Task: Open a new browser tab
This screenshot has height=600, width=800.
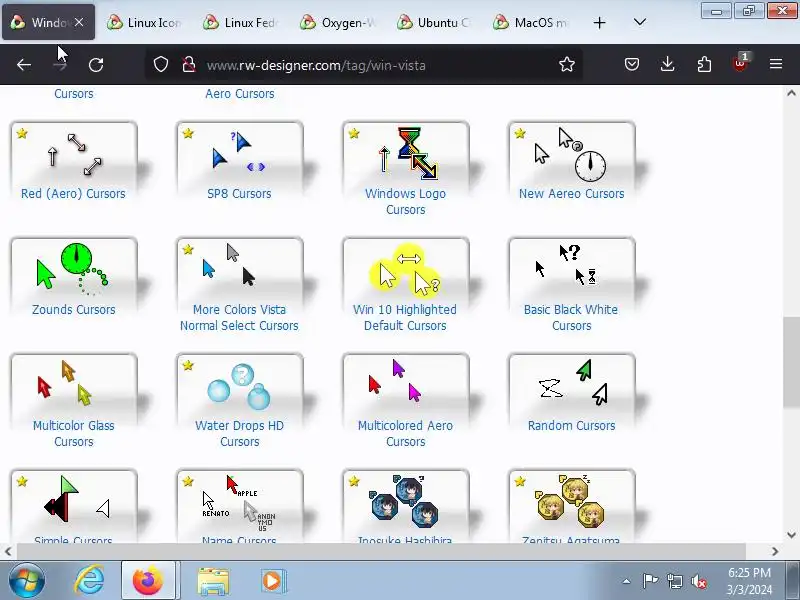Action: point(599,22)
